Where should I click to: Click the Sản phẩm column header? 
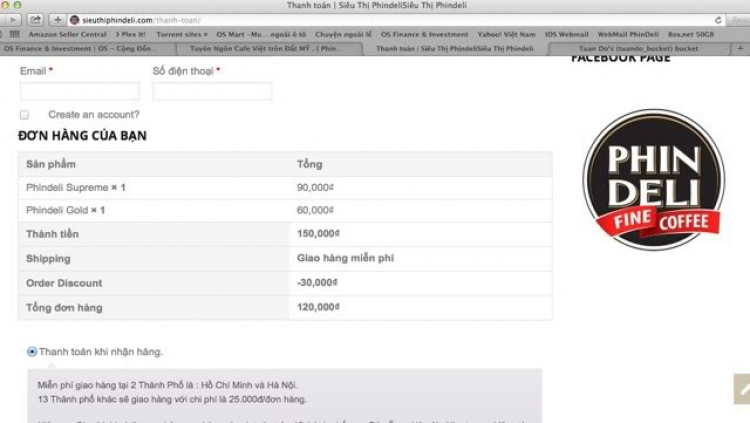pos(51,164)
